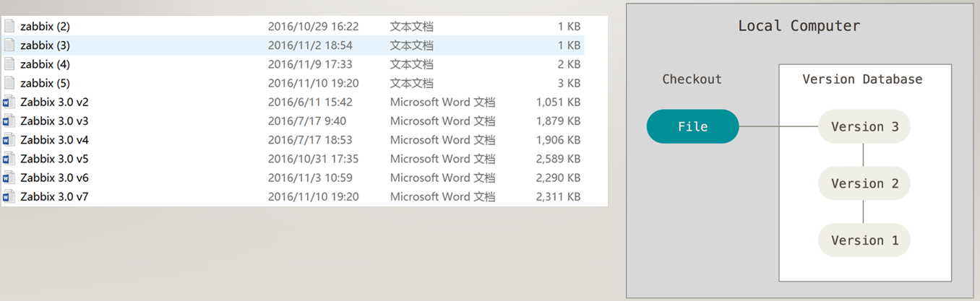
Task: Click the Version 1 node
Action: tap(864, 240)
